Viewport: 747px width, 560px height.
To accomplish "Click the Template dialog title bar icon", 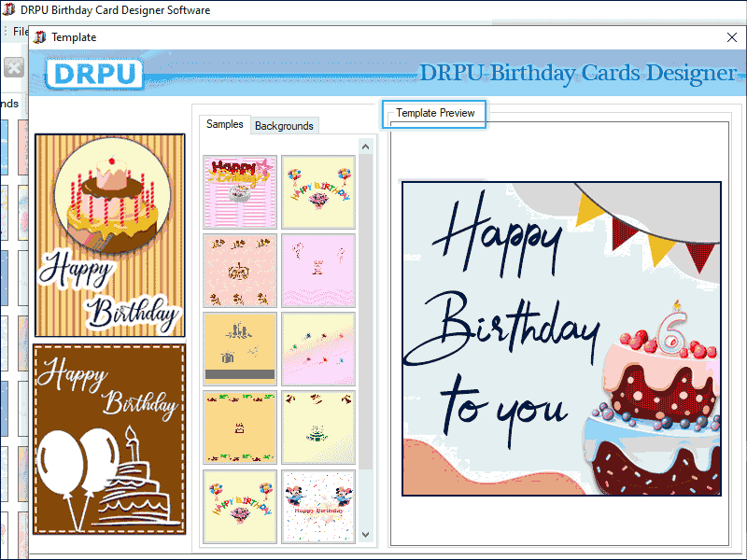I will [39, 37].
